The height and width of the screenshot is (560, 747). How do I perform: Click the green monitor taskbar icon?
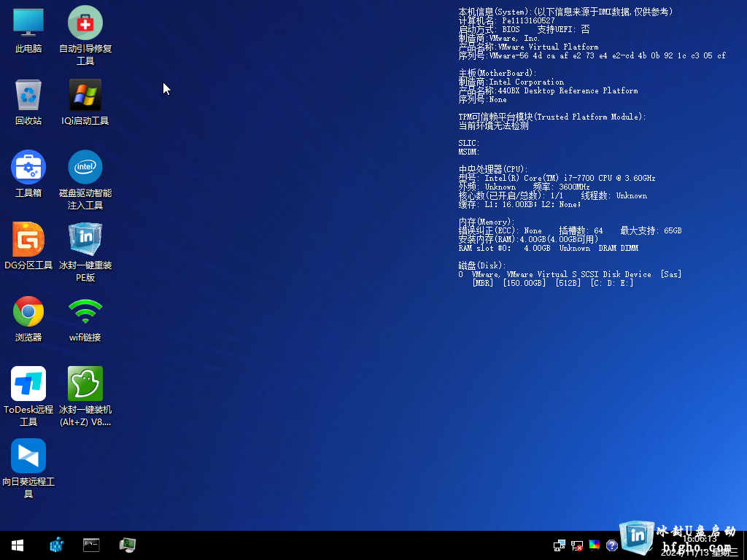tap(127, 545)
